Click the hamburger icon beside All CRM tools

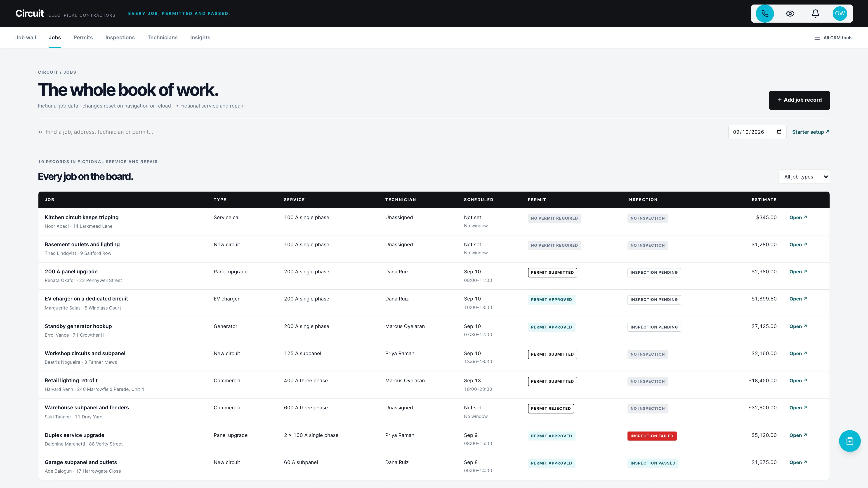click(817, 38)
